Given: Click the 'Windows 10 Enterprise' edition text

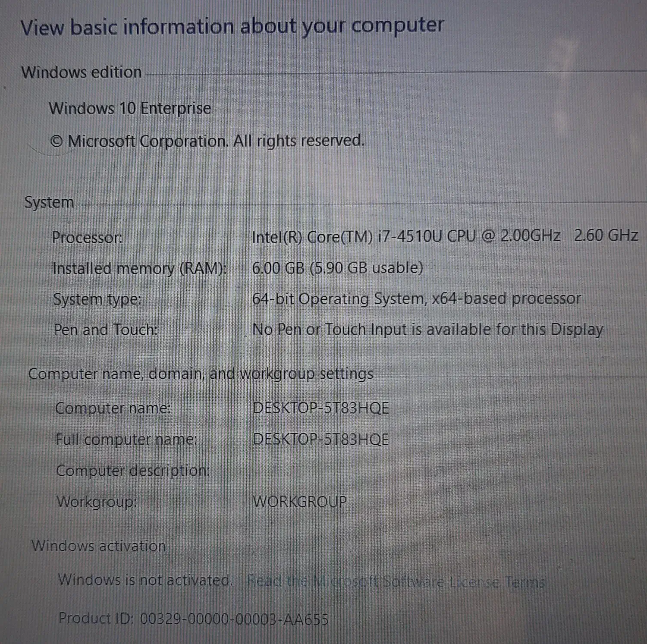Looking at the screenshot, I should pos(130,108).
